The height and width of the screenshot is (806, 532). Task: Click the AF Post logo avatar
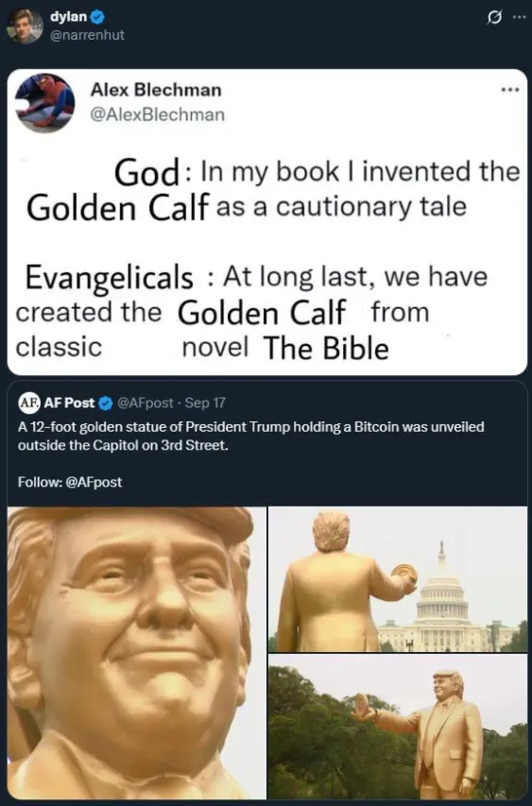[29, 403]
